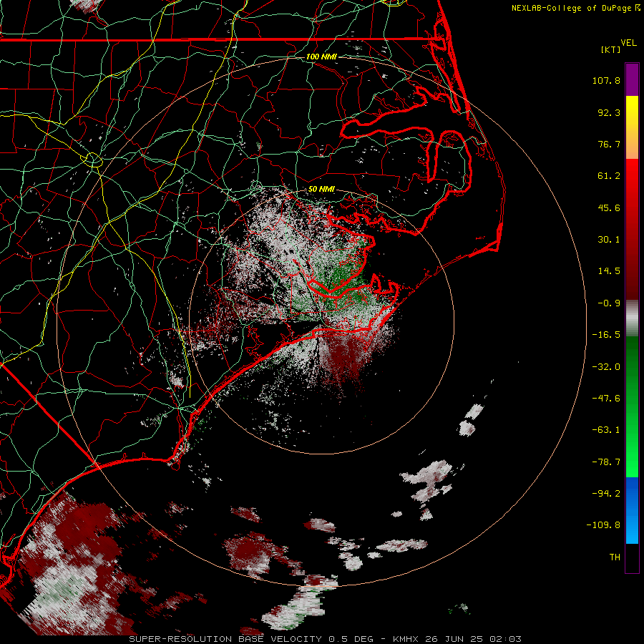Screen dimensions: 644x644
Task: Click the blue segment of the color bar
Action: [x=632, y=510]
